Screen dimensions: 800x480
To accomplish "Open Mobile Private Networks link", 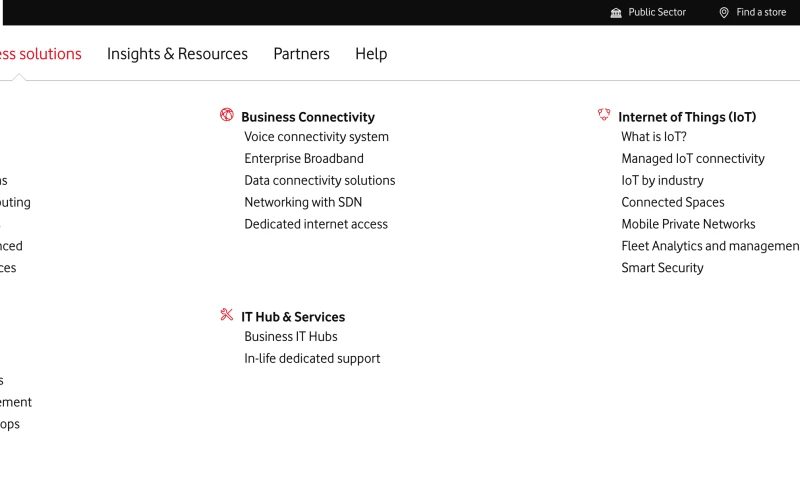I will (x=688, y=225).
